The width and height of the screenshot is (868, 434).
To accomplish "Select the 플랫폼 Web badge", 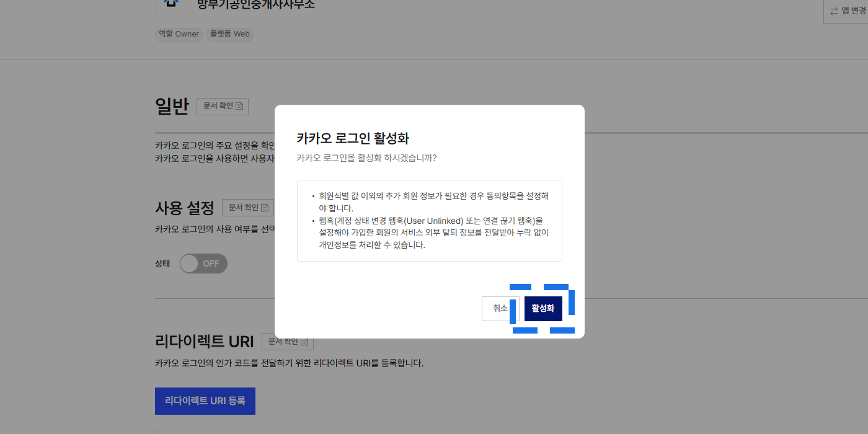I will pyautogui.click(x=229, y=34).
